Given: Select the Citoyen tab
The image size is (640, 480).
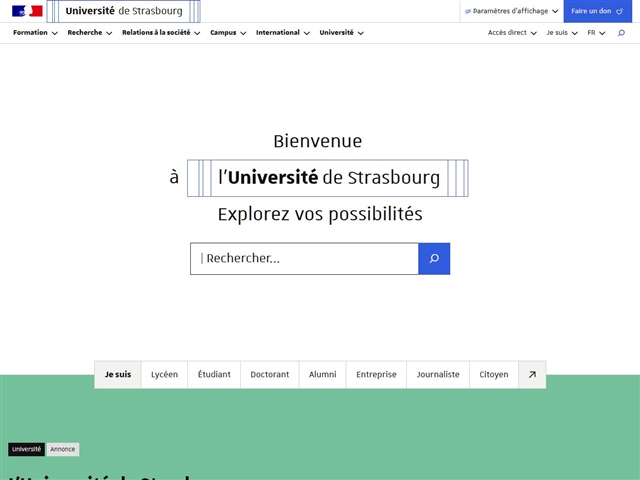Looking at the screenshot, I should coord(494,374).
